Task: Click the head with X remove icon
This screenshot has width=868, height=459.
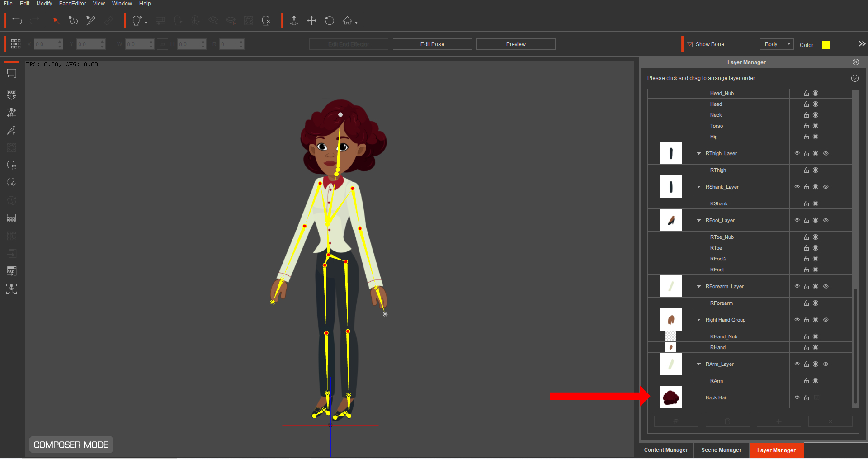Action: tap(266, 21)
